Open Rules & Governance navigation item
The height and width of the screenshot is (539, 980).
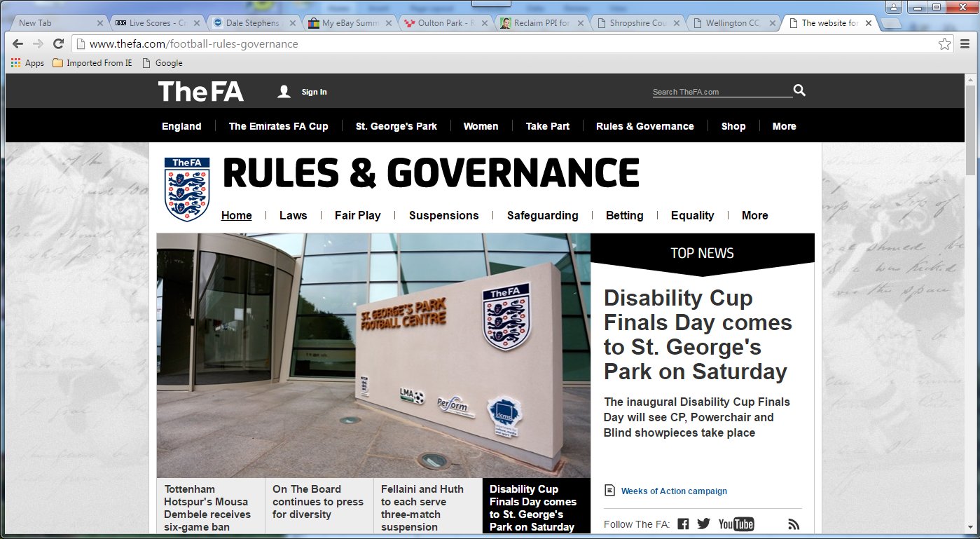[645, 126]
